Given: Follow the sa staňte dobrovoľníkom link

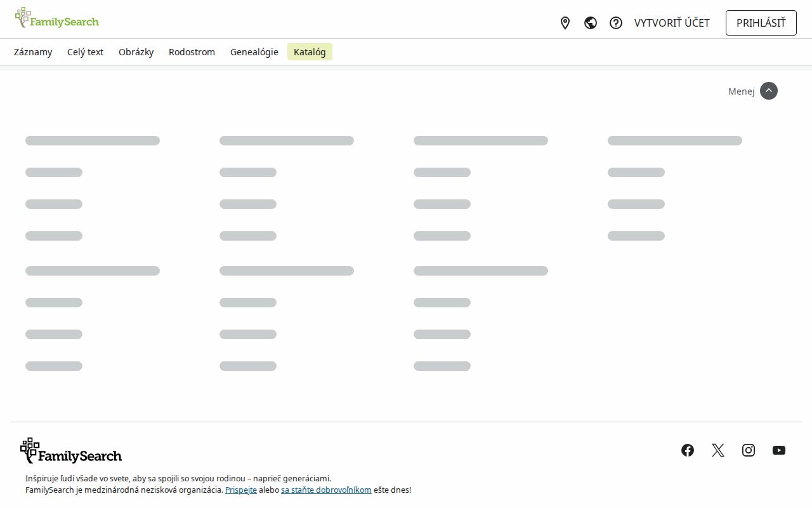Looking at the screenshot, I should pyautogui.click(x=326, y=490).
